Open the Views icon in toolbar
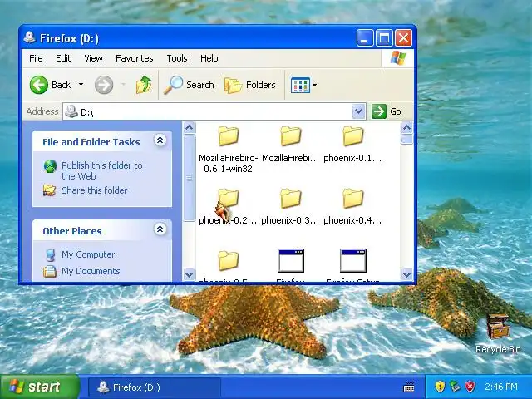The width and height of the screenshot is (532, 399). 300,85
